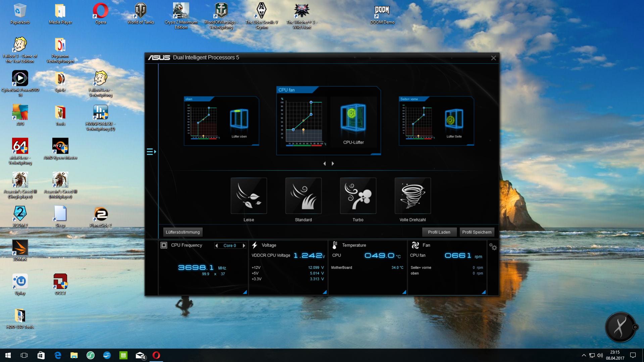Select the Opera desktop shortcut
This screenshot has height=362, width=644.
click(100, 14)
